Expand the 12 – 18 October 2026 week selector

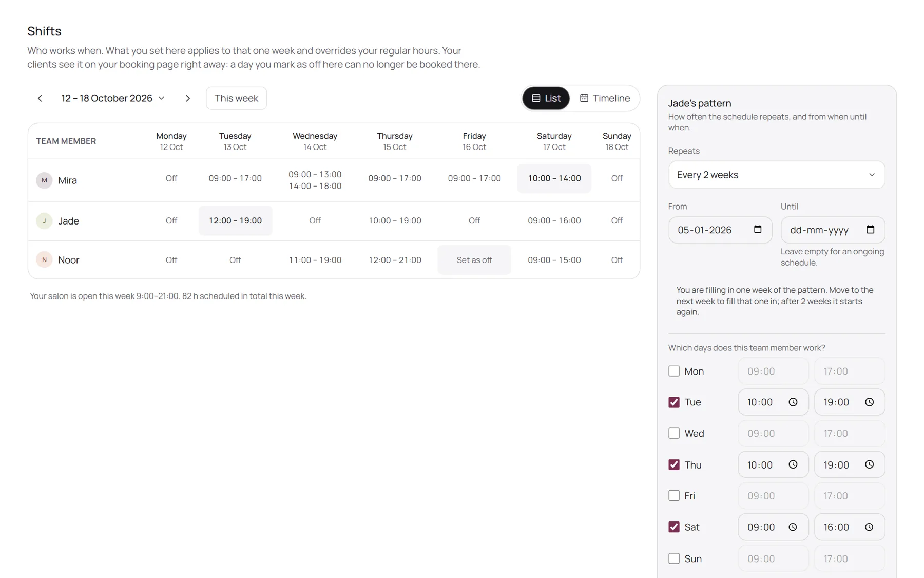[x=113, y=98]
